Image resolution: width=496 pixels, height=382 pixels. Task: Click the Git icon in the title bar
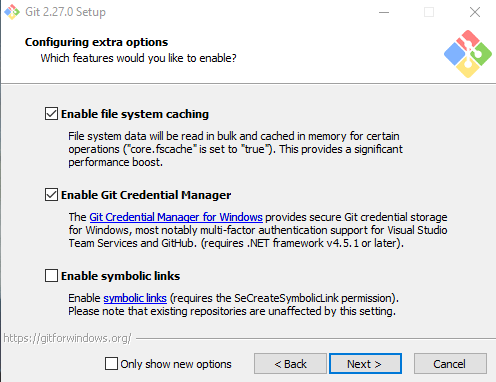point(12,12)
